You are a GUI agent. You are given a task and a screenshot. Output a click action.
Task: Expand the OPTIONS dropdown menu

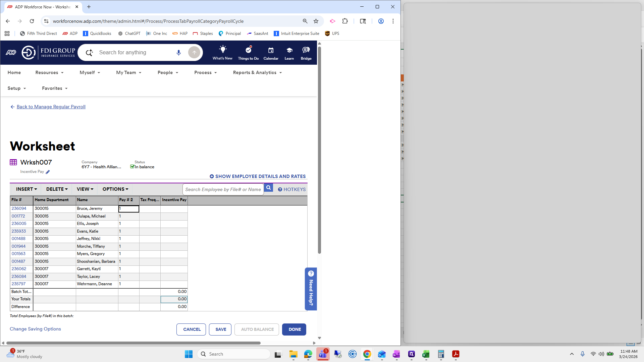pyautogui.click(x=115, y=189)
